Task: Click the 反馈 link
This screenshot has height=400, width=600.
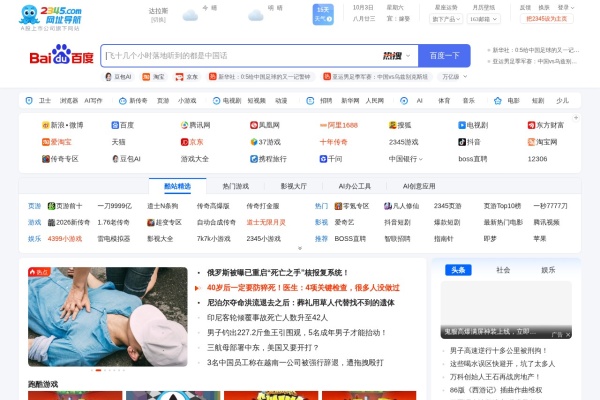Action: (525, 7)
